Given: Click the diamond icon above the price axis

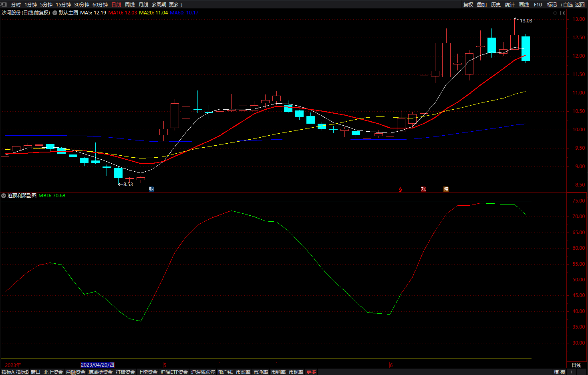Looking at the screenshot, I should [x=555, y=13].
